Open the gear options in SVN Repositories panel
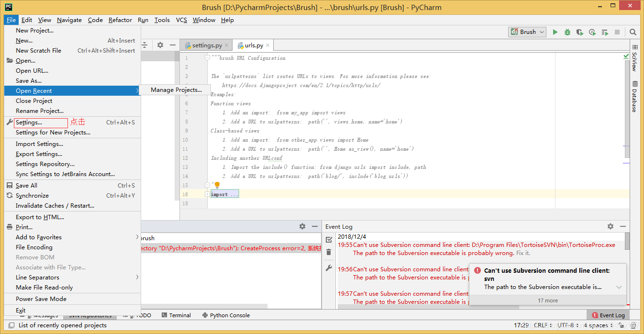Screen dimensions: 644x334 [x=302, y=226]
